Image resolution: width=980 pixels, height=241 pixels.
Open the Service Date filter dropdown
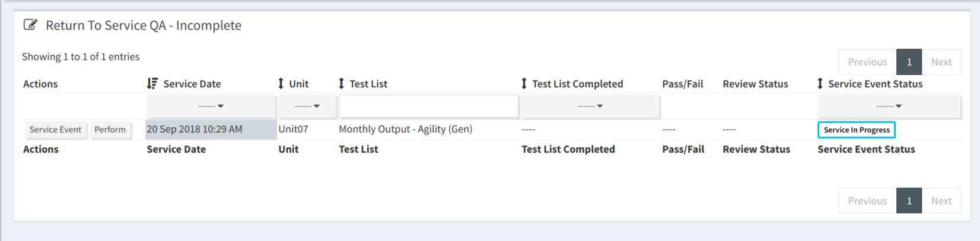click(211, 106)
